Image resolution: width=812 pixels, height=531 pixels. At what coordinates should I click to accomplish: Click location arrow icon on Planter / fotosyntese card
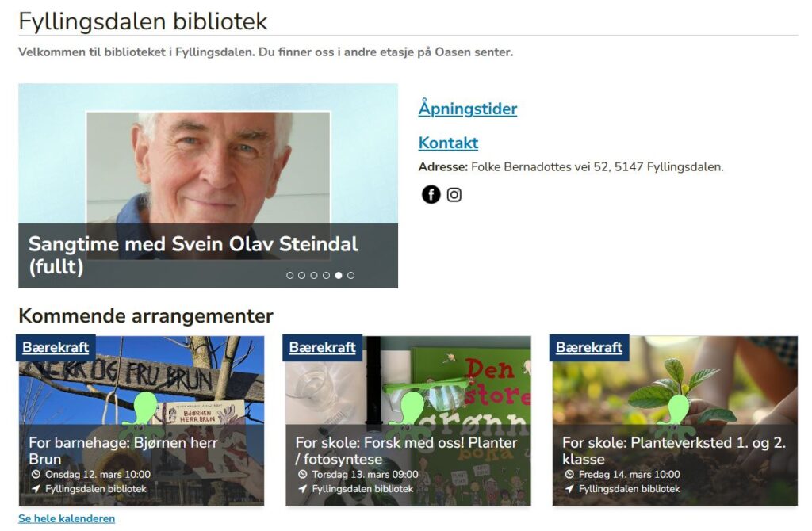(302, 488)
